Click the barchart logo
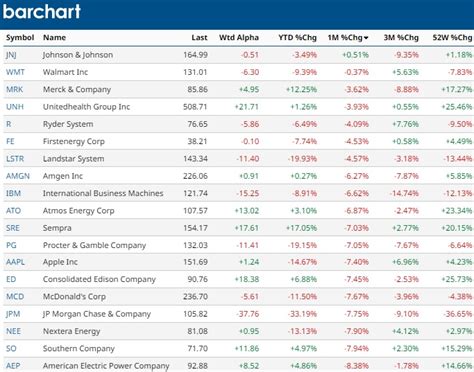Image resolution: width=474 pixels, height=372 pixels. [x=42, y=12]
